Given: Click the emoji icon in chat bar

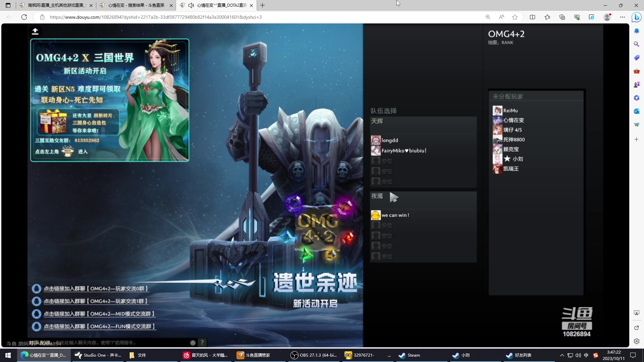Looking at the screenshot, I should [193, 343].
